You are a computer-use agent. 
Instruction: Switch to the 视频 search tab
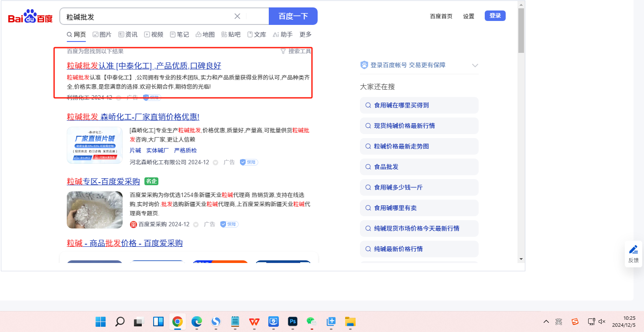tap(154, 35)
